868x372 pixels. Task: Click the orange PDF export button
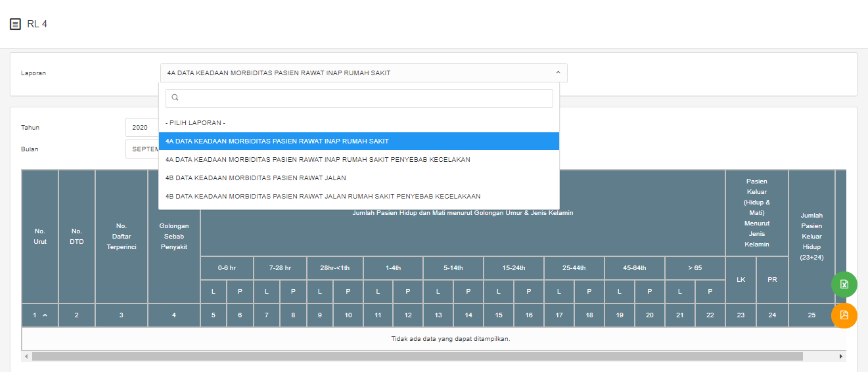point(844,315)
